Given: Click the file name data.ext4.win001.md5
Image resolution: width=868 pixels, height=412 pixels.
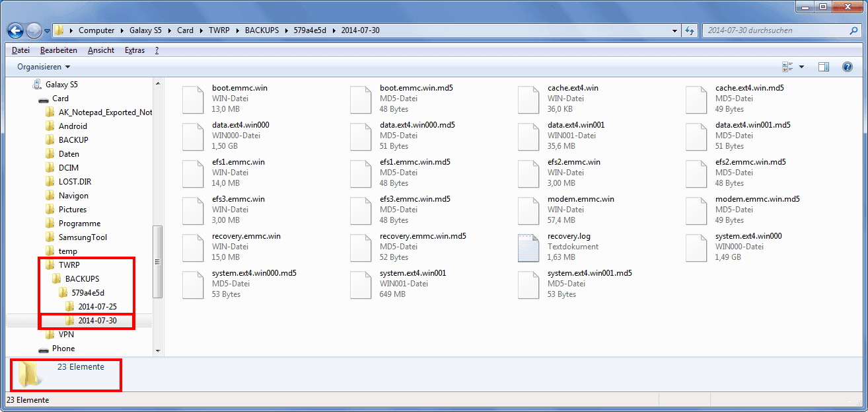Looking at the screenshot, I should [x=752, y=125].
